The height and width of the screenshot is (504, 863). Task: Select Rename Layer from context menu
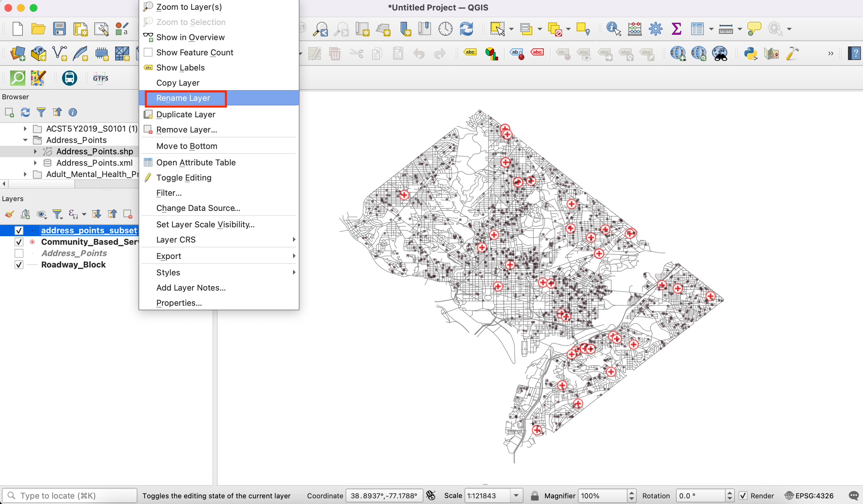[183, 98]
